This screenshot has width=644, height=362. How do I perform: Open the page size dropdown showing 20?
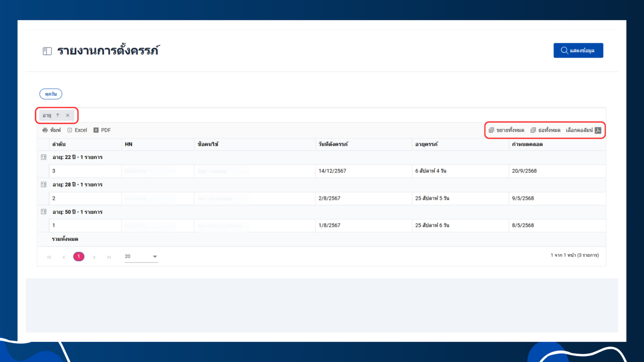point(141,257)
